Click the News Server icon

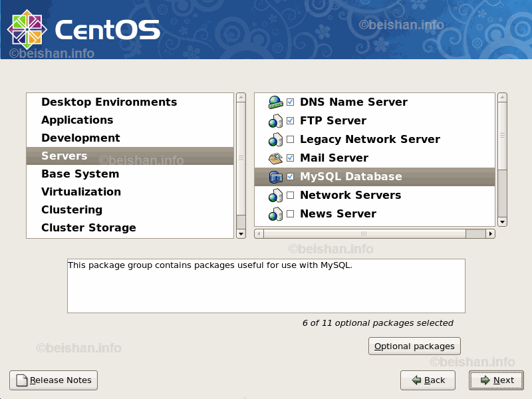275,214
